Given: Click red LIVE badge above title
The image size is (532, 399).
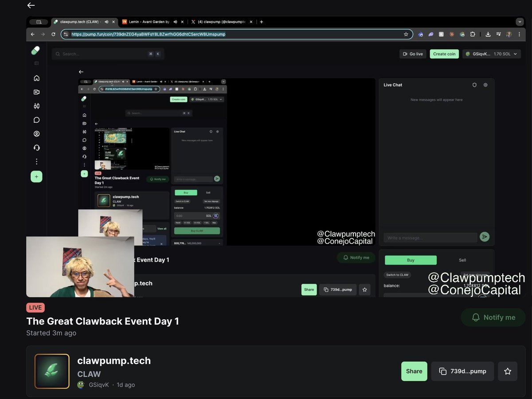Looking at the screenshot, I should pos(35,307).
